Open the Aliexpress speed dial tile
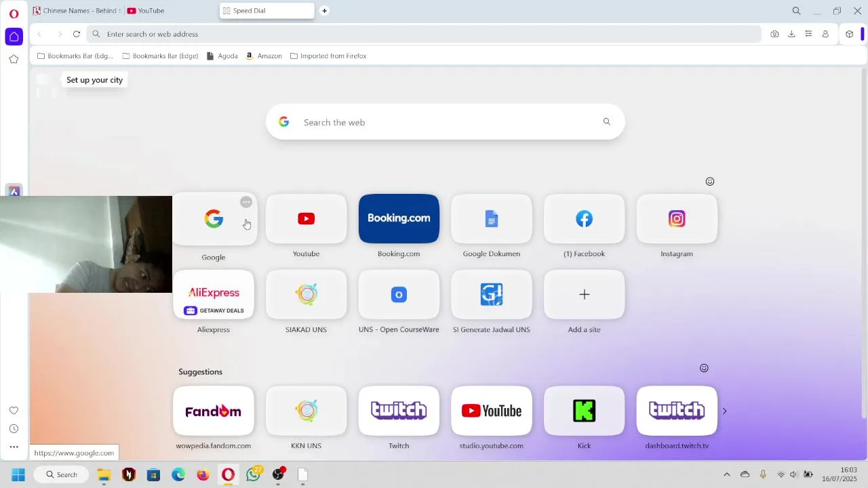This screenshot has height=488, width=868. pos(214,294)
